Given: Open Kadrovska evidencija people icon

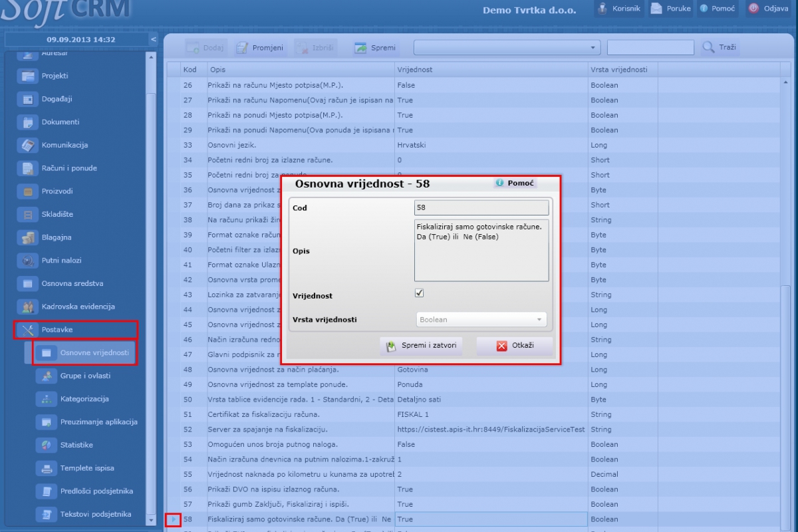Looking at the screenshot, I should [28, 307].
